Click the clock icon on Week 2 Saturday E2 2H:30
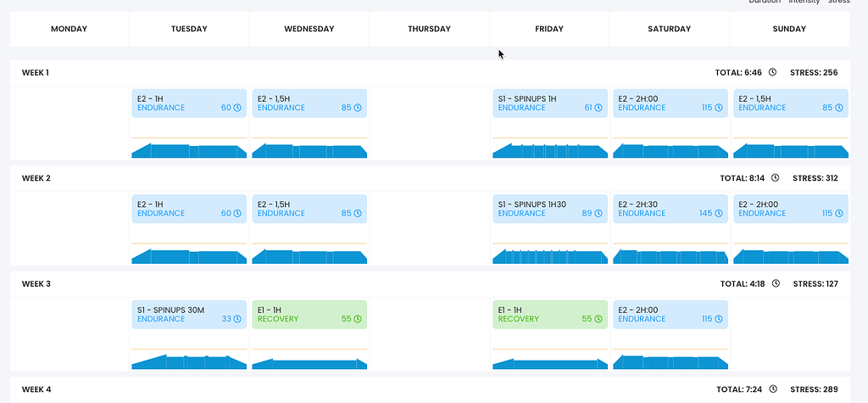Image resolution: width=868 pixels, height=403 pixels. 719,214
